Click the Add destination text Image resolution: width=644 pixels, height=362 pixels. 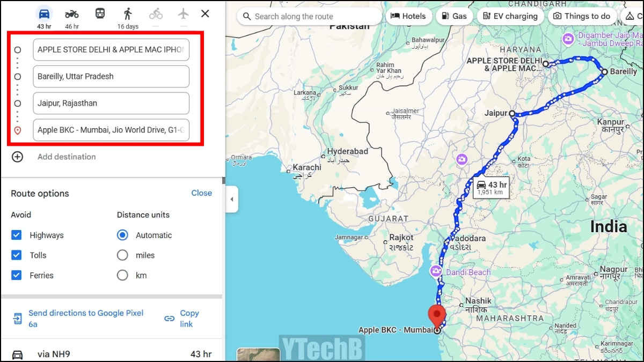pyautogui.click(x=67, y=157)
